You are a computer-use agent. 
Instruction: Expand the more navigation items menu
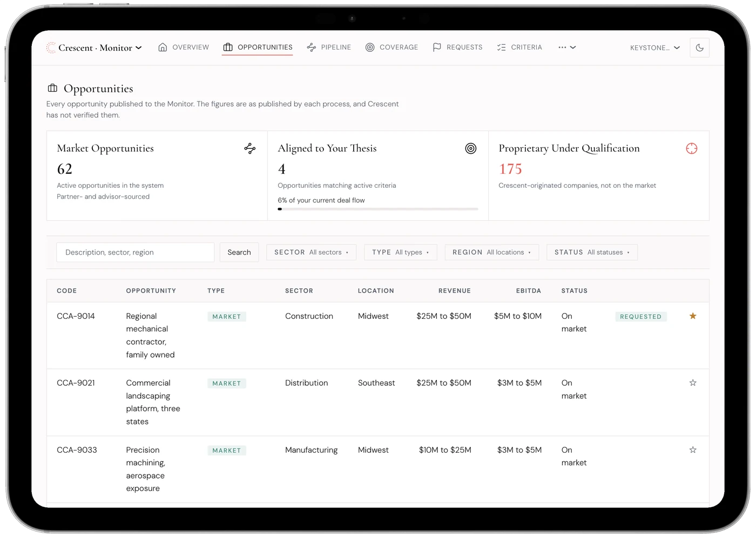point(567,47)
